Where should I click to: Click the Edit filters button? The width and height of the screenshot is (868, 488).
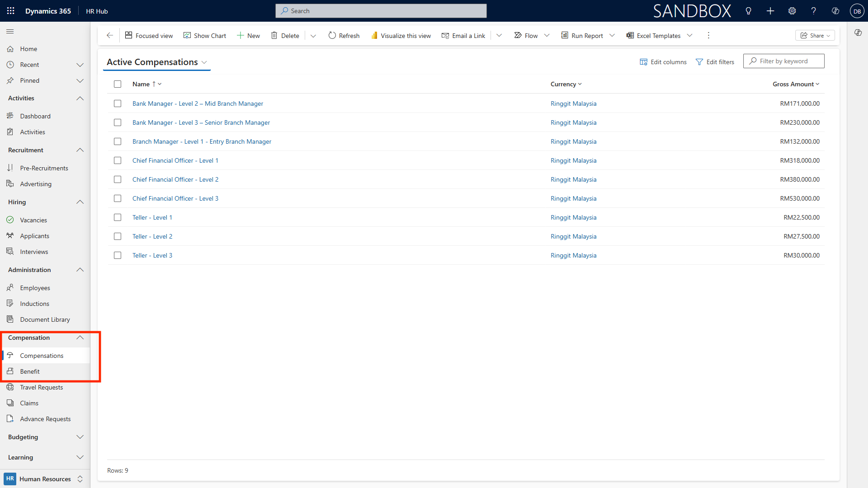tap(715, 62)
